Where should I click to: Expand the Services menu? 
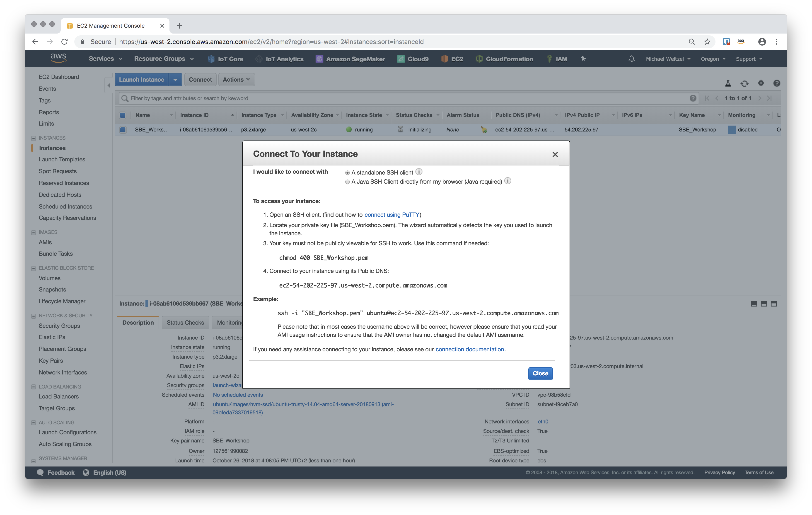coord(105,59)
